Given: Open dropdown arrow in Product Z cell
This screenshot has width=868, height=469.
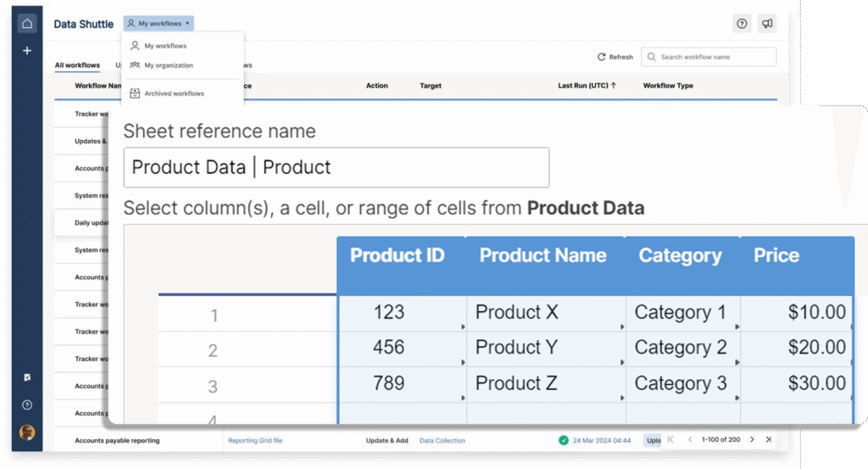Looking at the screenshot, I should coord(622,398).
